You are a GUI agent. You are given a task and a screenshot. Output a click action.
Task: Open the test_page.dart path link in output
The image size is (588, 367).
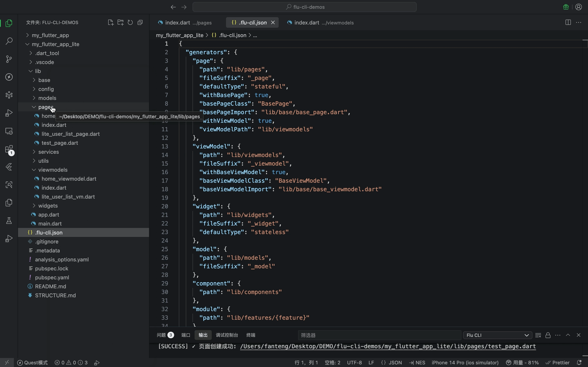tap(388, 346)
